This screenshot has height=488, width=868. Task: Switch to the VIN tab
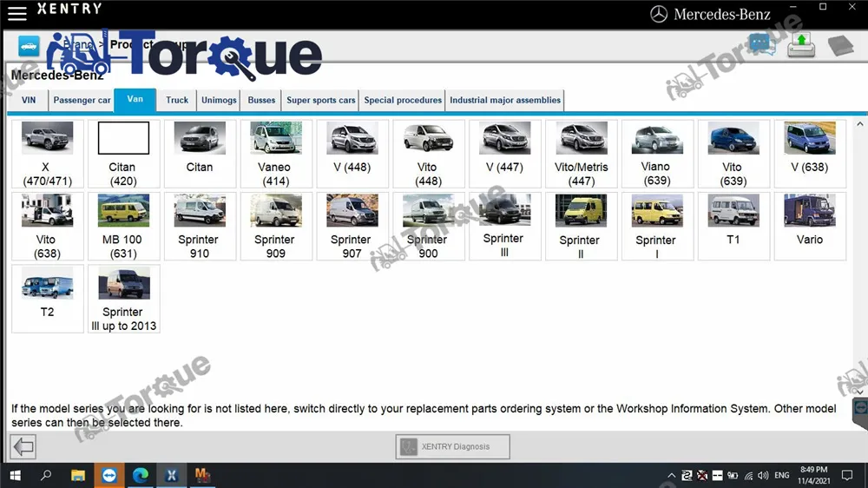(29, 100)
